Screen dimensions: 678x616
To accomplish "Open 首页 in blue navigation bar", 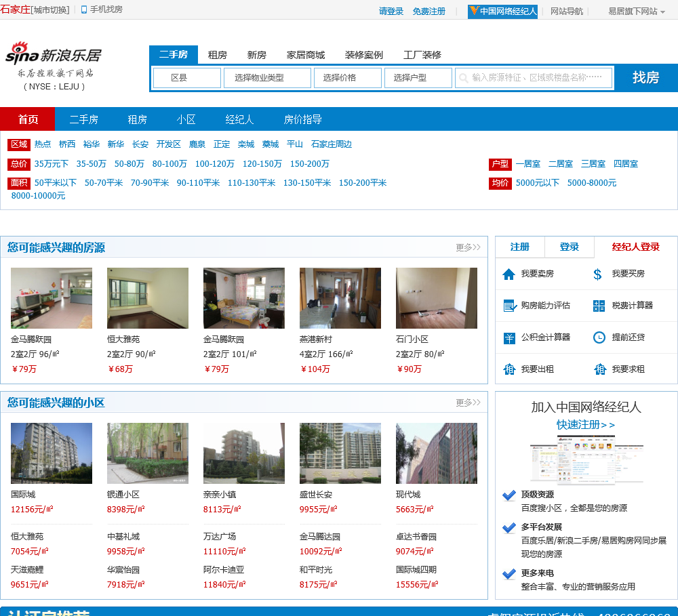I will [28, 119].
